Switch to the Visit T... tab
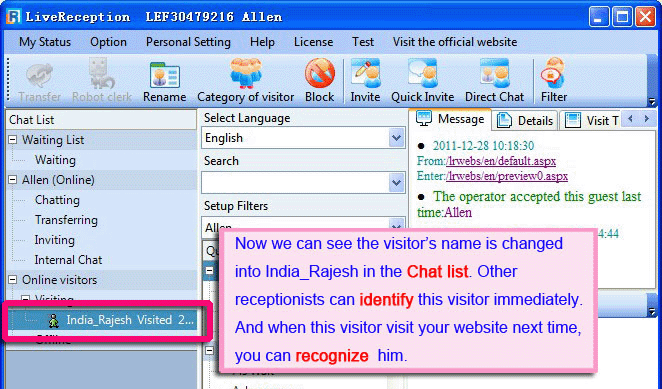662x389 pixels. tap(591, 121)
